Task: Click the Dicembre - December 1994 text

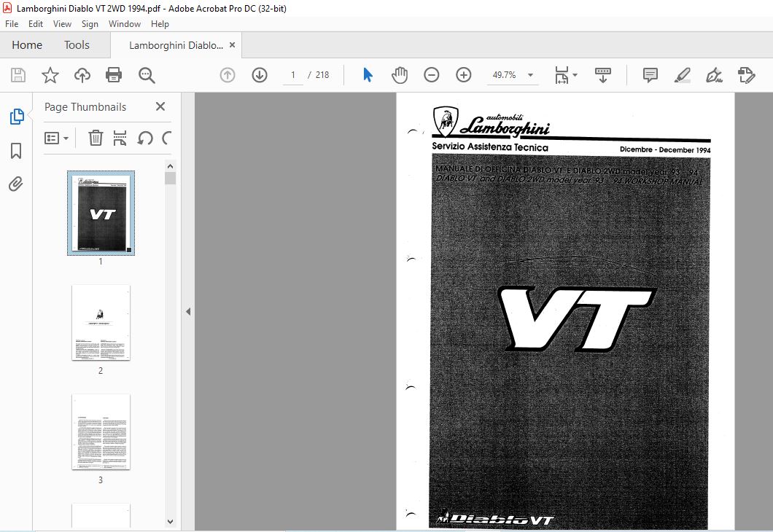Action: 665,149
